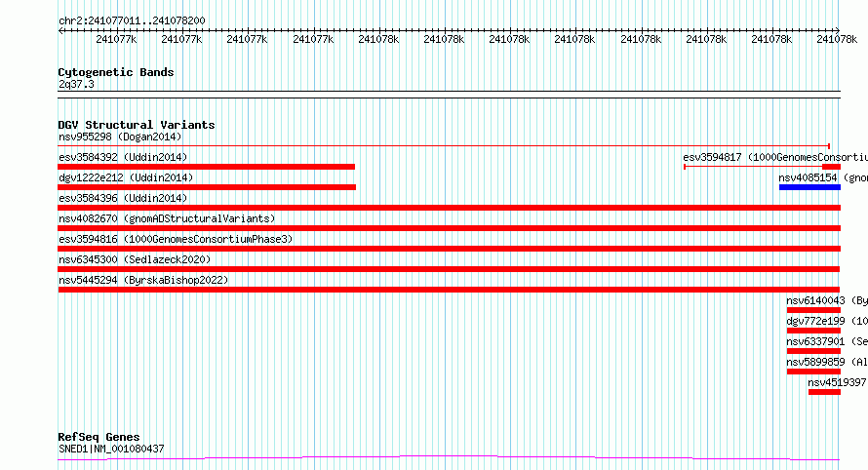This screenshot has height=470, width=868.
Task: Open variant dgv1222e212 (Uddin2014)
Action: pyautogui.click(x=126, y=177)
